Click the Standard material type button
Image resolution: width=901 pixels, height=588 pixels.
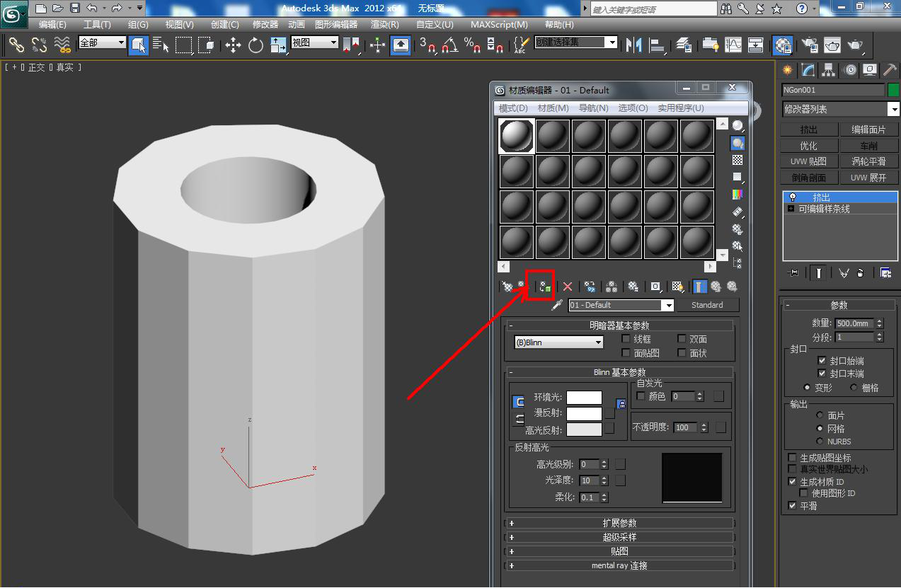[x=707, y=305]
